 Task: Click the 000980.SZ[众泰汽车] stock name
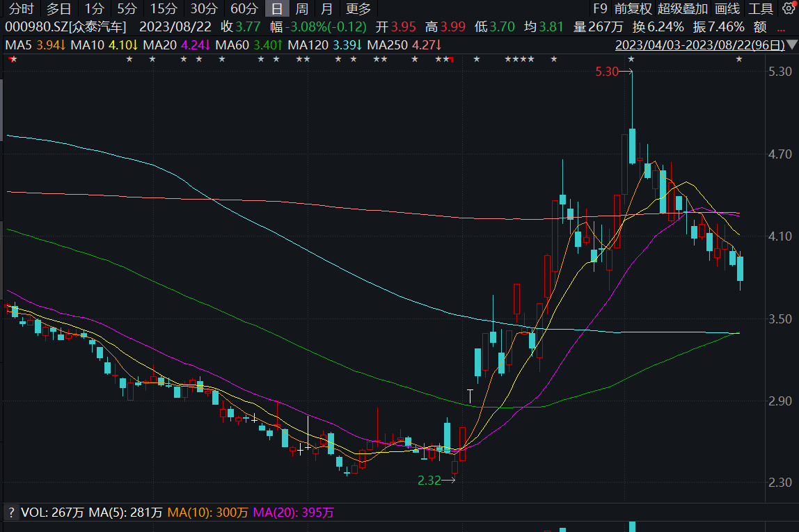[65, 27]
